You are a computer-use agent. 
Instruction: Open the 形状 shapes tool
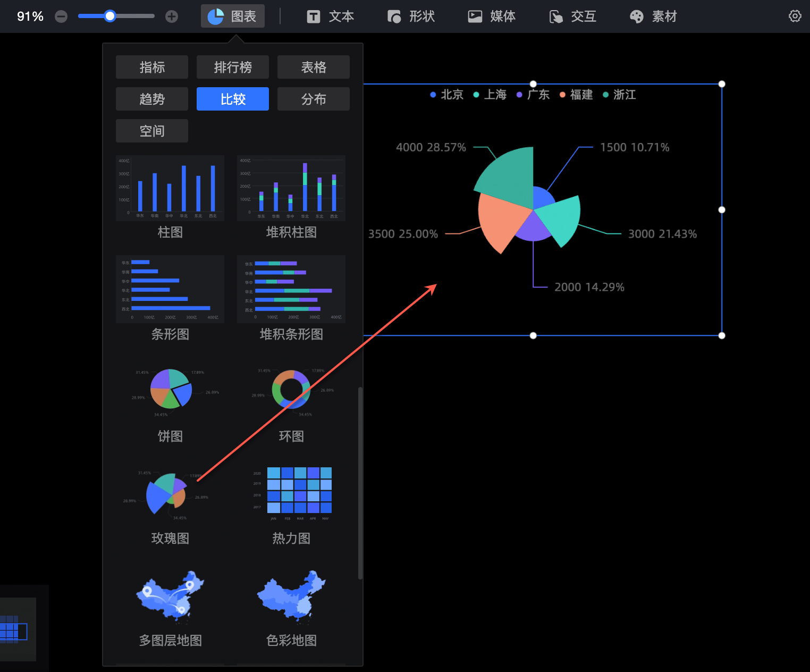click(x=411, y=16)
